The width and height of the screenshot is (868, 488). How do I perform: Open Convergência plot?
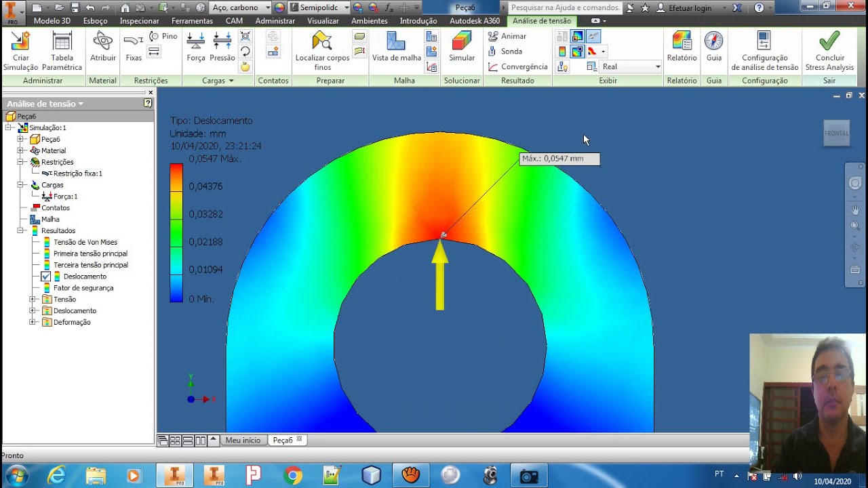click(x=517, y=66)
